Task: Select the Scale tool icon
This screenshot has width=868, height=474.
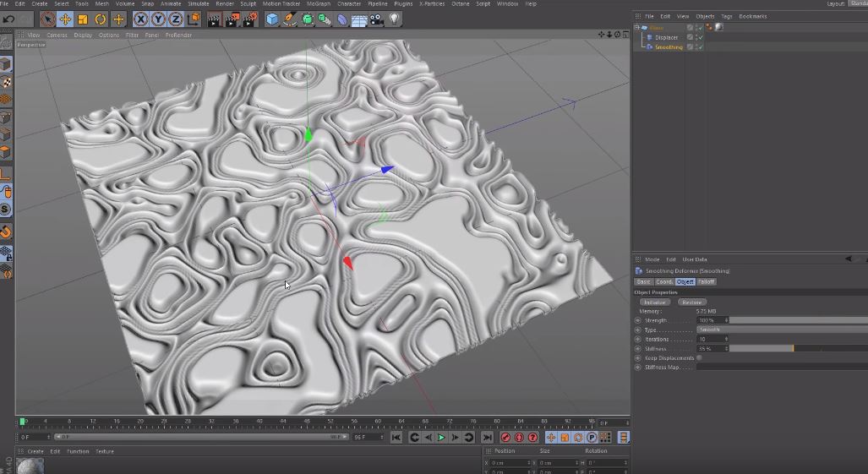Action: pyautogui.click(x=83, y=20)
